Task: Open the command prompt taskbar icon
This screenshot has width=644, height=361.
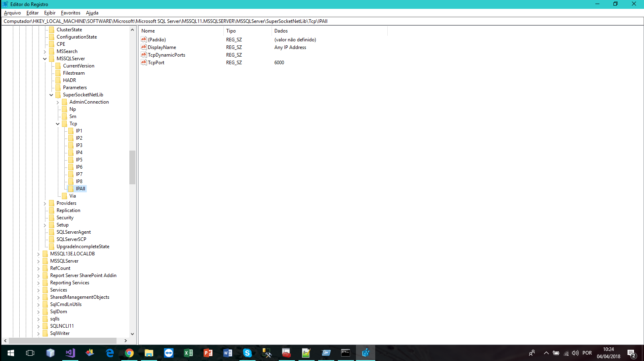Action: pos(346,353)
